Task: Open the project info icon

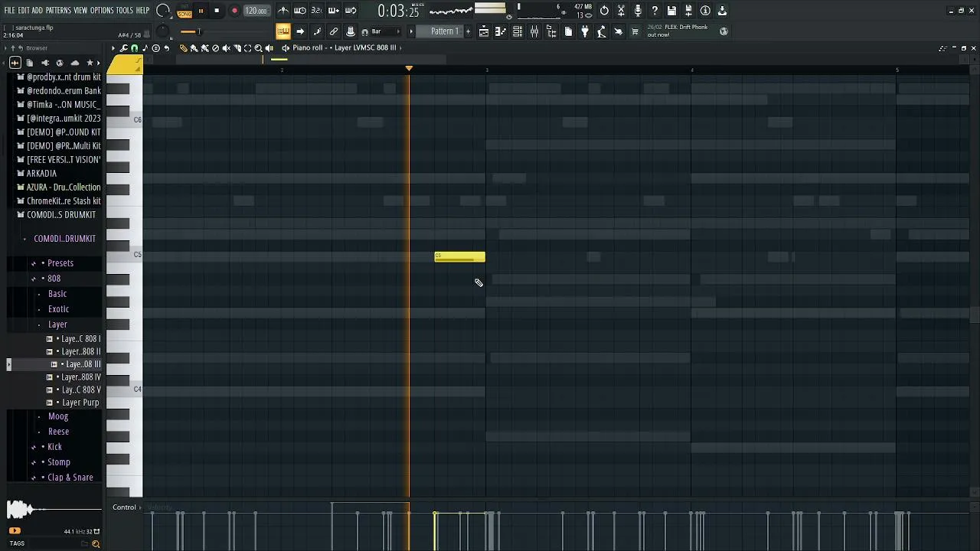Action: pos(705,11)
